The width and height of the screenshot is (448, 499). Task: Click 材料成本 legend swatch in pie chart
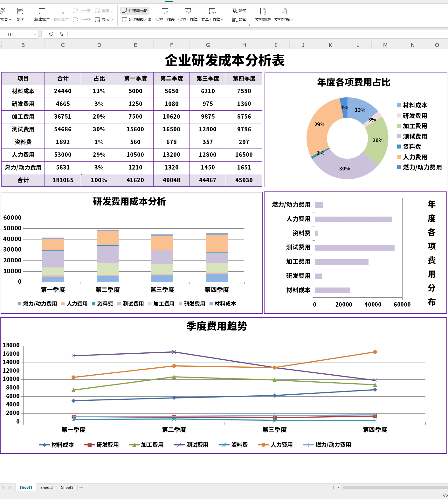399,105
